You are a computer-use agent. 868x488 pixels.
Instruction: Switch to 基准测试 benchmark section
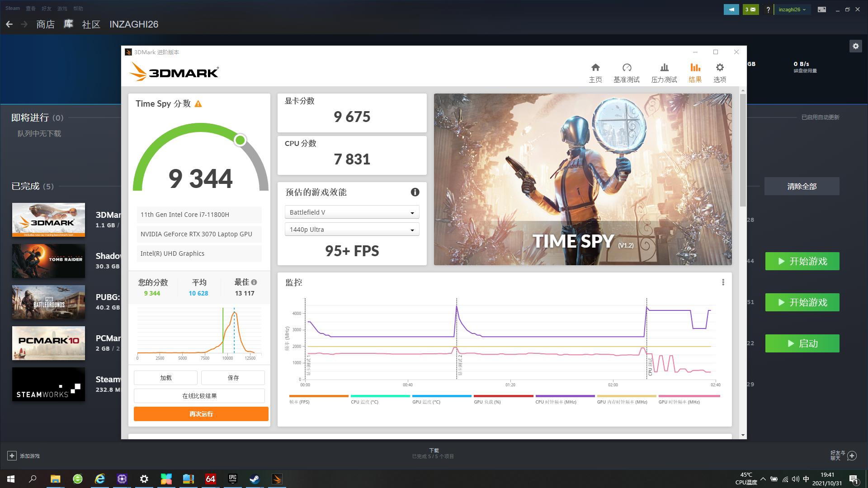pos(627,72)
